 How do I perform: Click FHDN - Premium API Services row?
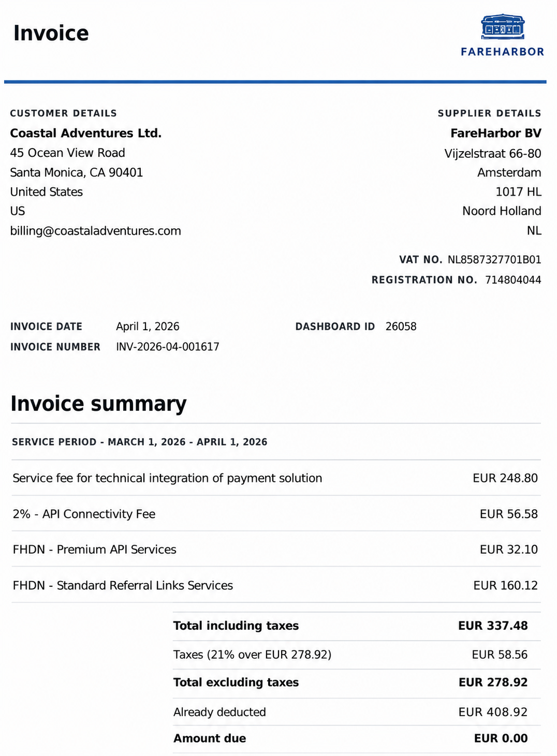click(x=276, y=550)
